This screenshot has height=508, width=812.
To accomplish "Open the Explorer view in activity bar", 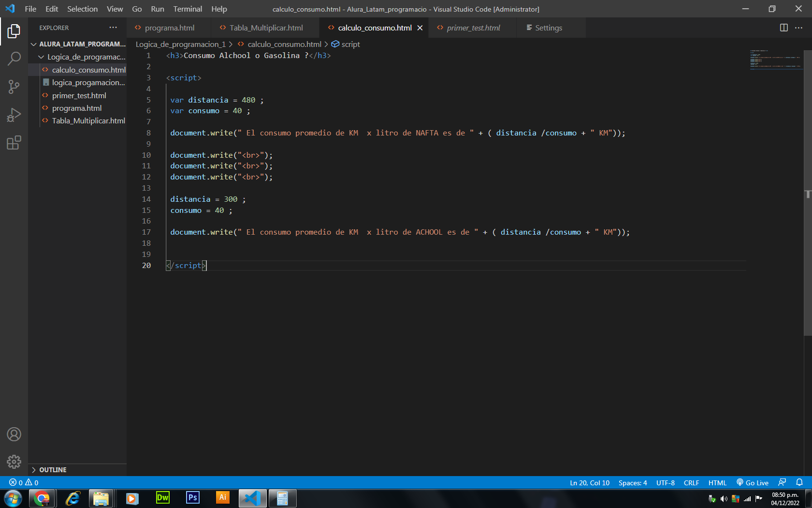I will pyautogui.click(x=14, y=31).
